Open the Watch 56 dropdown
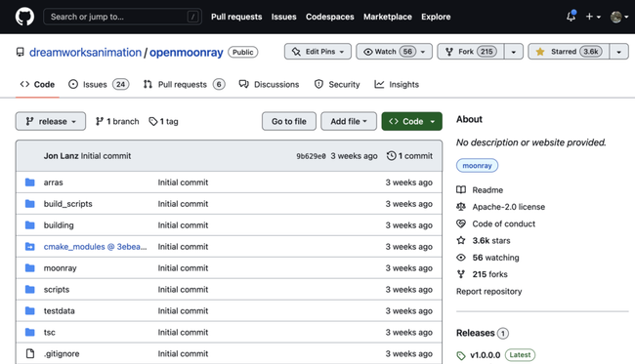This screenshot has width=635, height=364. point(394,52)
